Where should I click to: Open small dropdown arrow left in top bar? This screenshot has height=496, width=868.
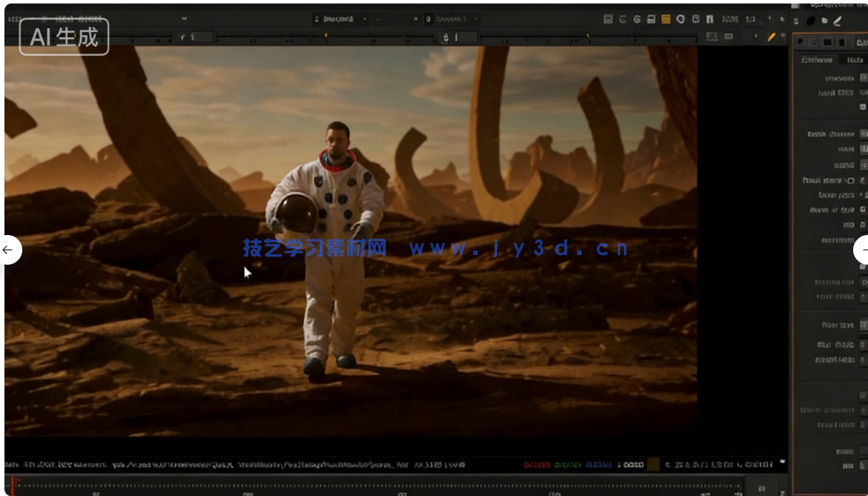tap(184, 19)
